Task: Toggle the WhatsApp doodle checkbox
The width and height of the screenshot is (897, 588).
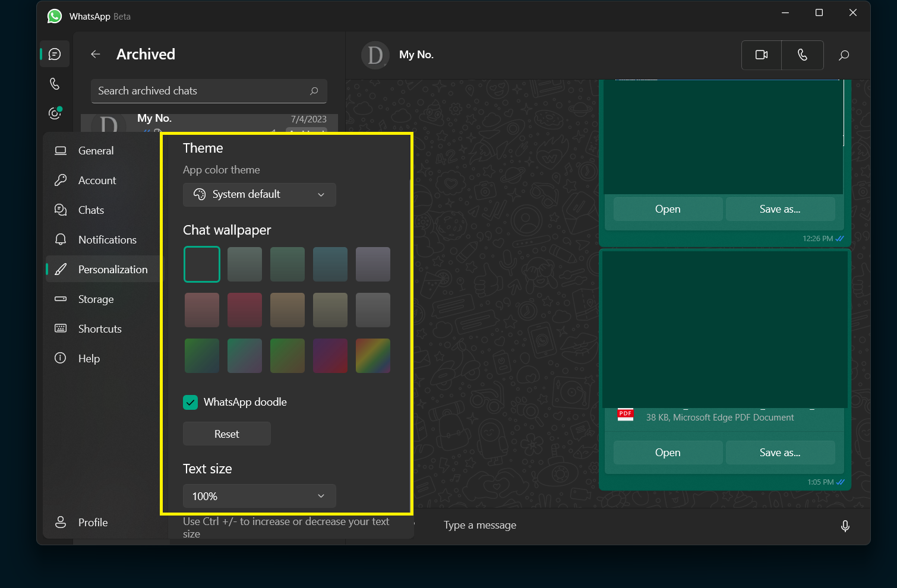Action: (x=190, y=403)
